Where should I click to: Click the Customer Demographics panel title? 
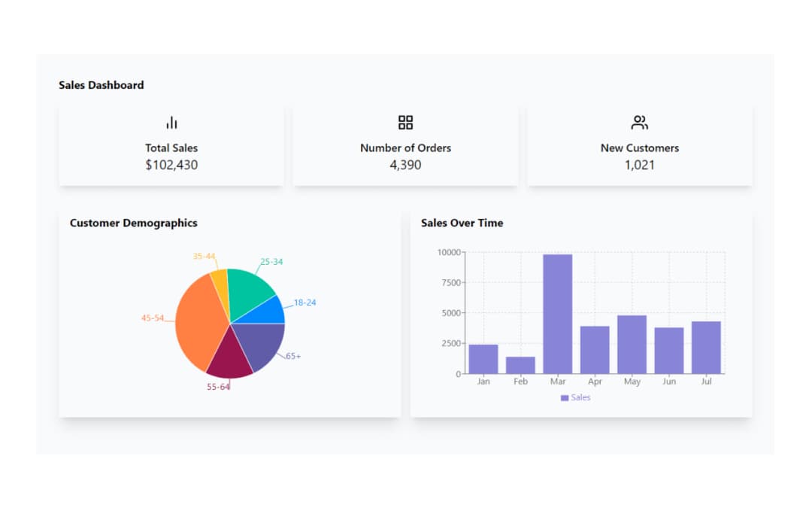[133, 223]
